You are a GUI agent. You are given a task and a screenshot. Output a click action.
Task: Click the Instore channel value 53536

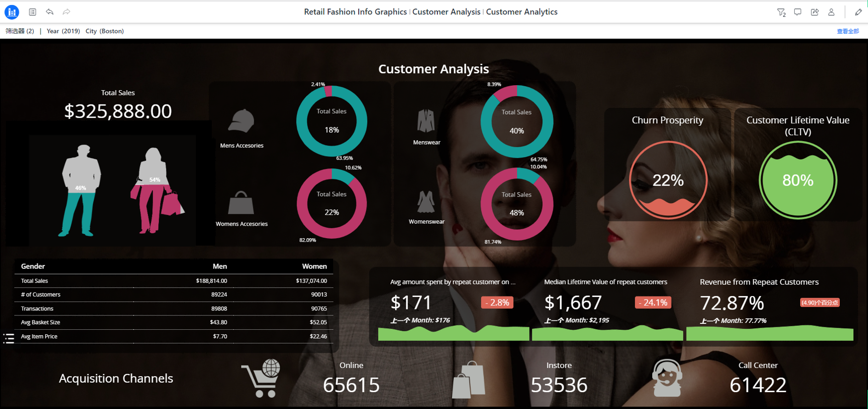[559, 385]
